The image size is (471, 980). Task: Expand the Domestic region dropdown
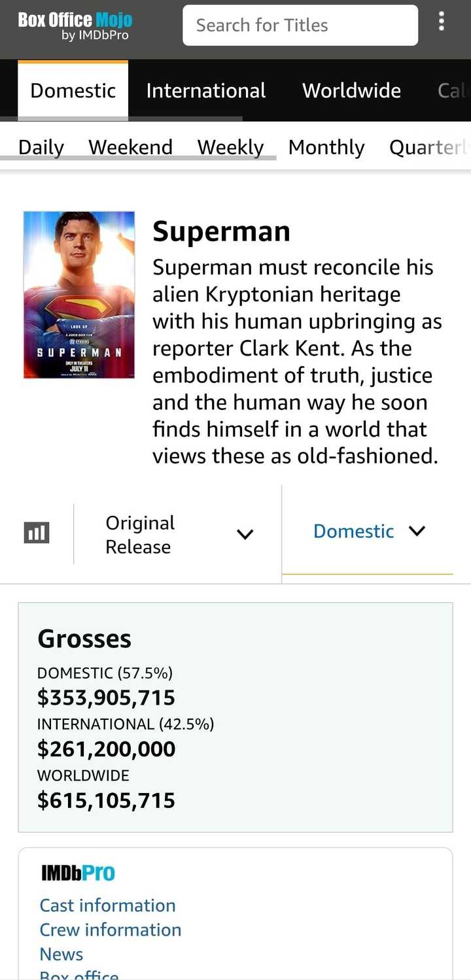coord(368,531)
